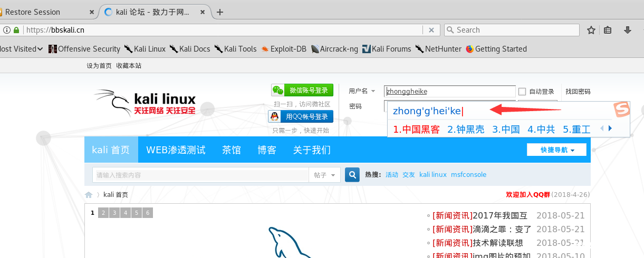Bookmark this page with the star icon
This screenshot has height=258, width=644.
591,30
